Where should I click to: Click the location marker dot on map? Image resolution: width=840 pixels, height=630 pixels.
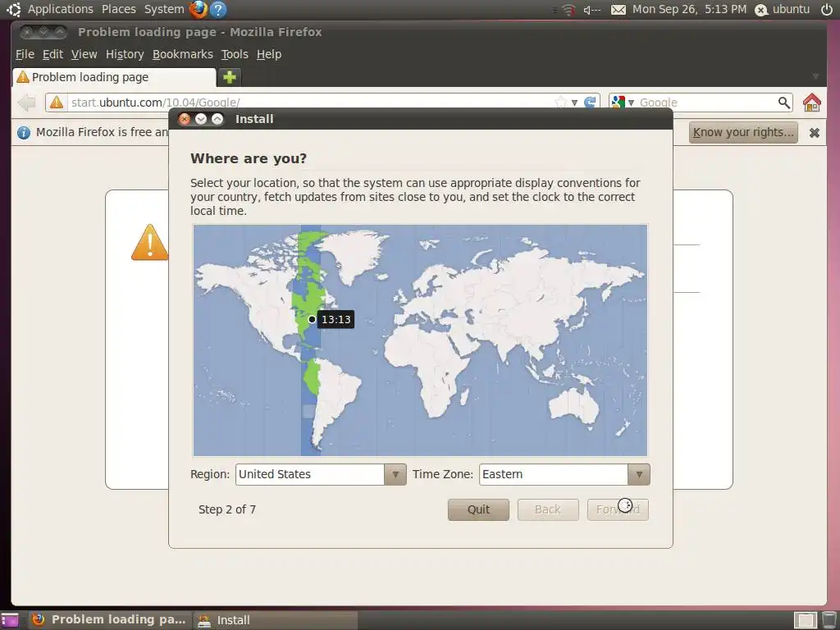312,319
